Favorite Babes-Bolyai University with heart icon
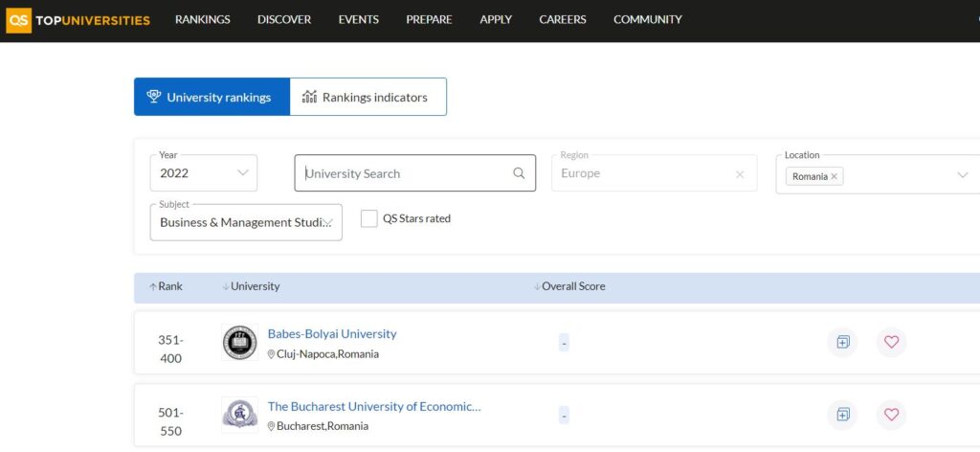 point(891,343)
